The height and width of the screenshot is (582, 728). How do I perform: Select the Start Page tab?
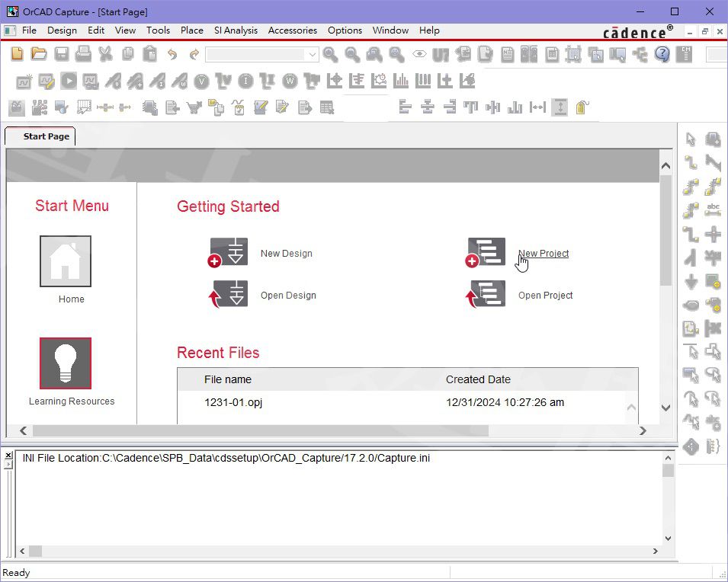40,136
